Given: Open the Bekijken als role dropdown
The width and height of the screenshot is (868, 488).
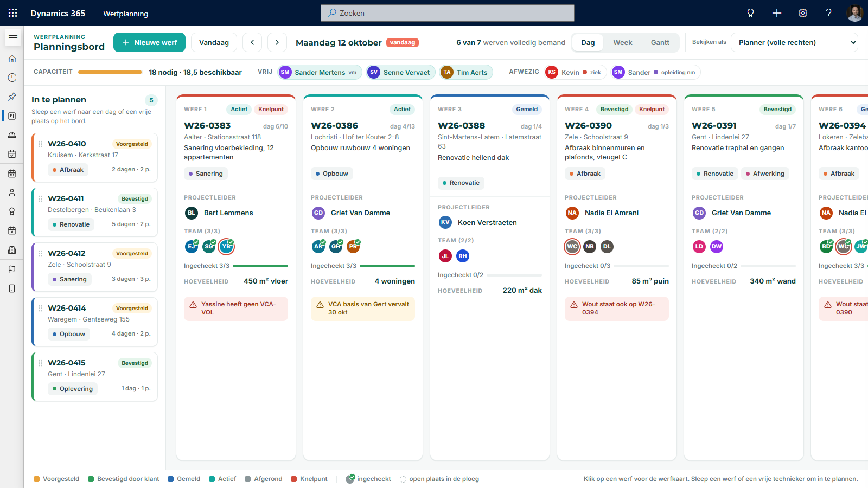Looking at the screenshot, I should click(794, 42).
